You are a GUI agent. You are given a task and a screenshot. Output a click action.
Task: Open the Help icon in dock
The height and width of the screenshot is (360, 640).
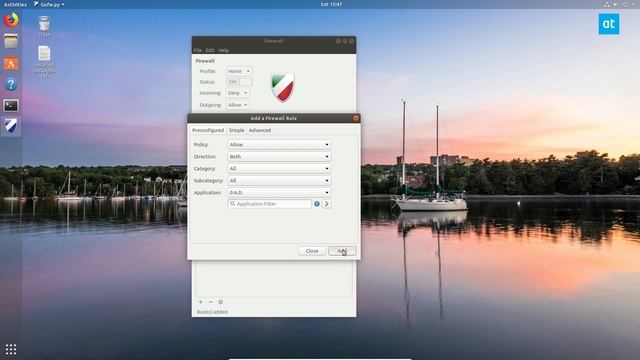pyautogui.click(x=11, y=84)
